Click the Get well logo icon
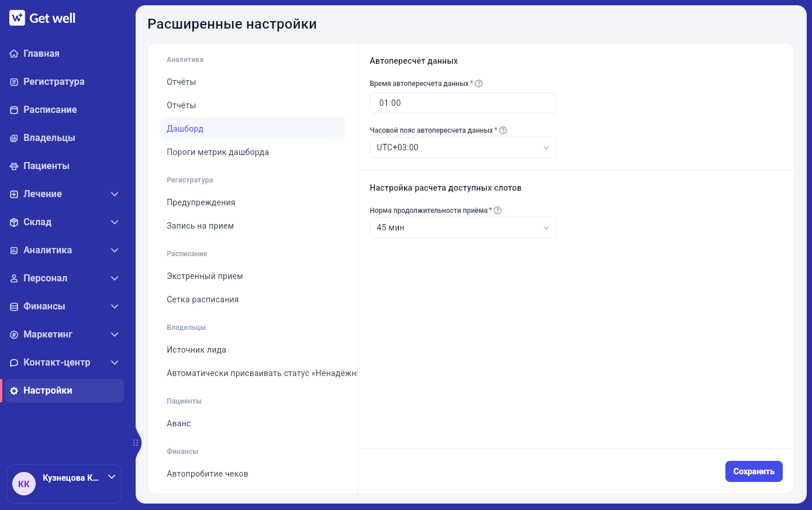Image resolution: width=812 pixels, height=510 pixels. pyautogui.click(x=17, y=18)
